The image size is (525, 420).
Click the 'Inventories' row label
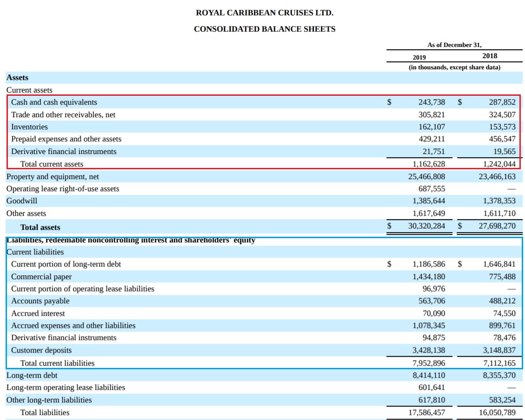click(29, 127)
